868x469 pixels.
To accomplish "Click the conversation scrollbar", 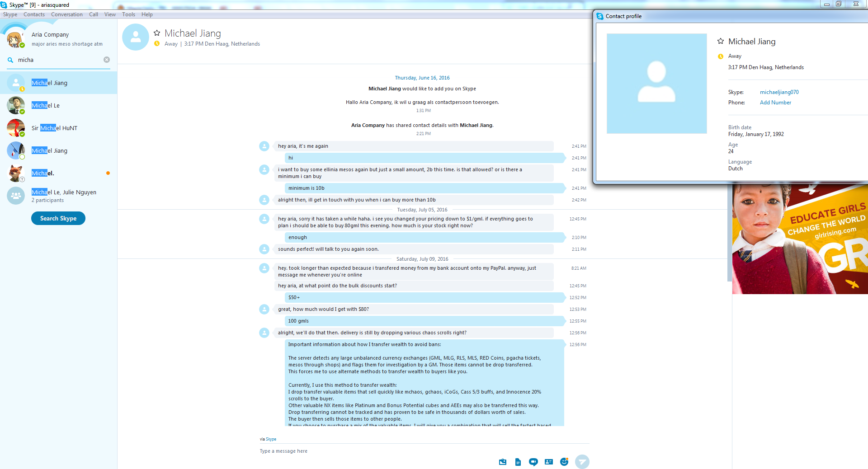I will (x=729, y=233).
